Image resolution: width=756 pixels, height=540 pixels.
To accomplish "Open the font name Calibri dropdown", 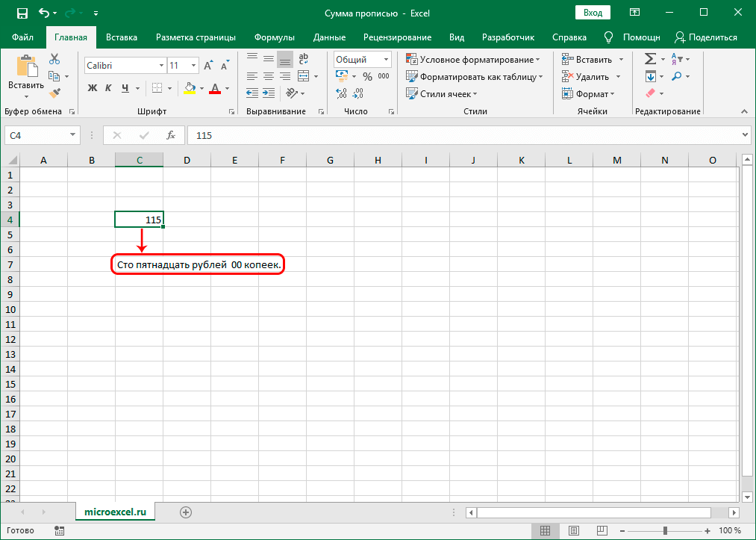I will (x=161, y=66).
